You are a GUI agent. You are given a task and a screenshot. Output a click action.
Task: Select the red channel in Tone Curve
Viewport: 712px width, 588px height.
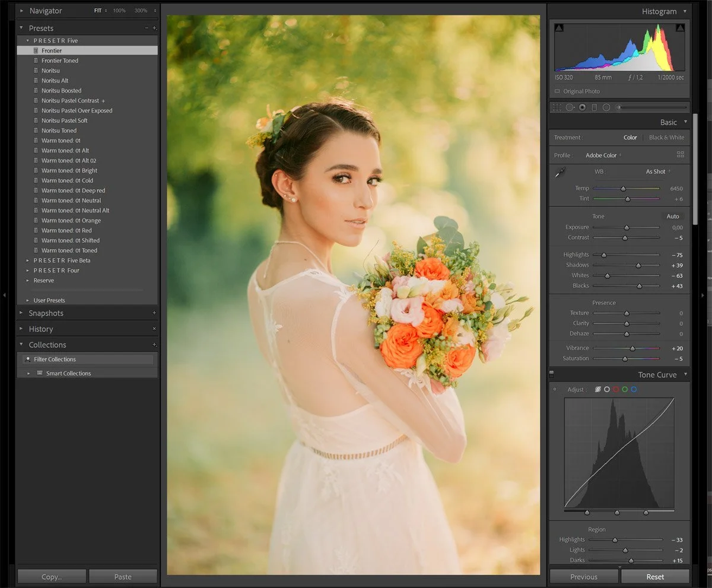(616, 389)
